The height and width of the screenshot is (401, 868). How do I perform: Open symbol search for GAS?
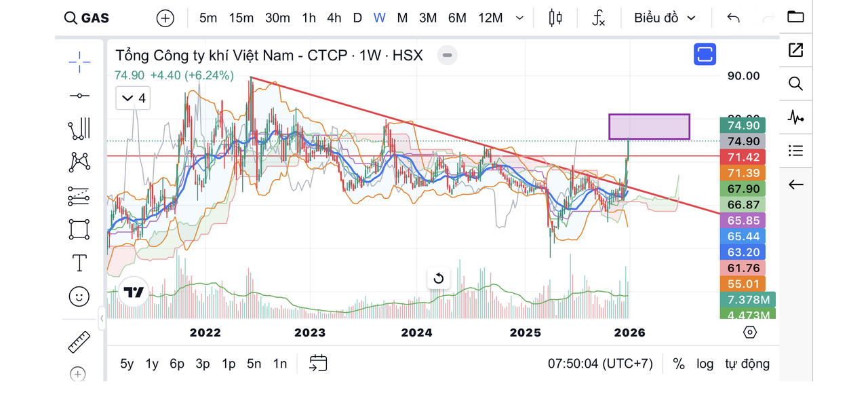pyautogui.click(x=86, y=18)
